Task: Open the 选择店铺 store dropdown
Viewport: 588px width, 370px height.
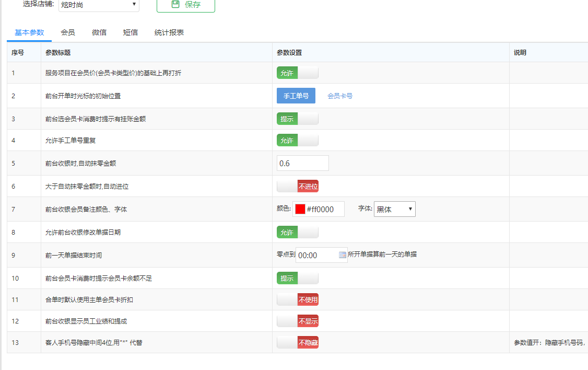Action: pos(99,5)
